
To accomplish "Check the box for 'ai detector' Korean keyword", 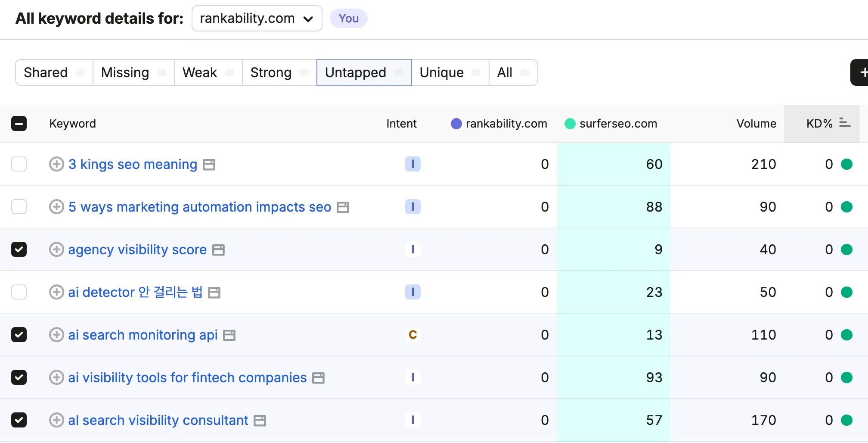I will 19,292.
